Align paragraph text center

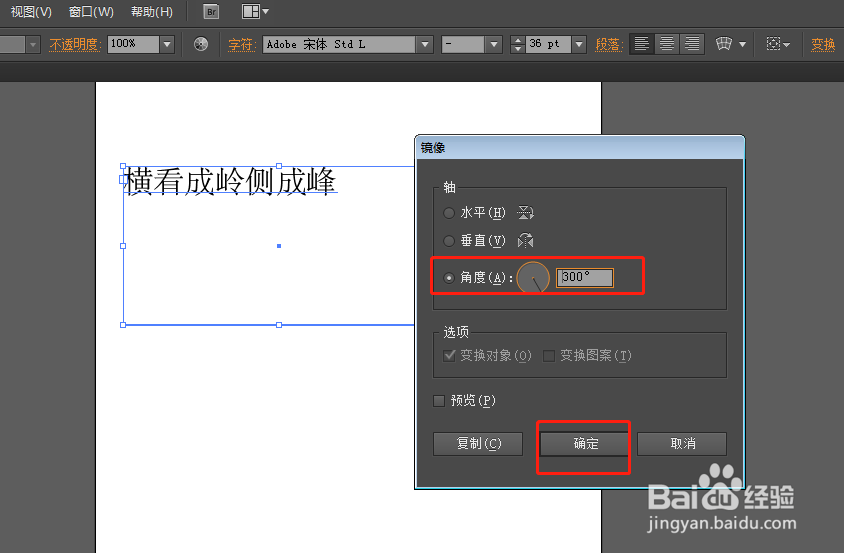coord(666,44)
